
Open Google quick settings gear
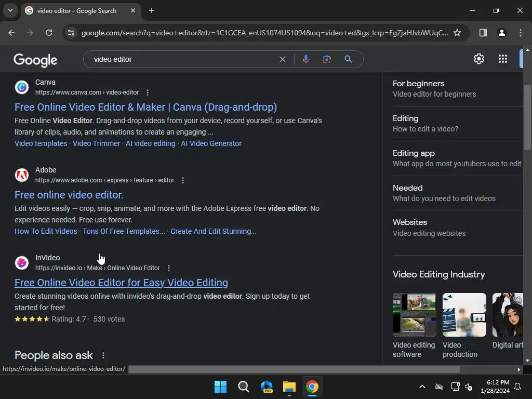pos(478,59)
